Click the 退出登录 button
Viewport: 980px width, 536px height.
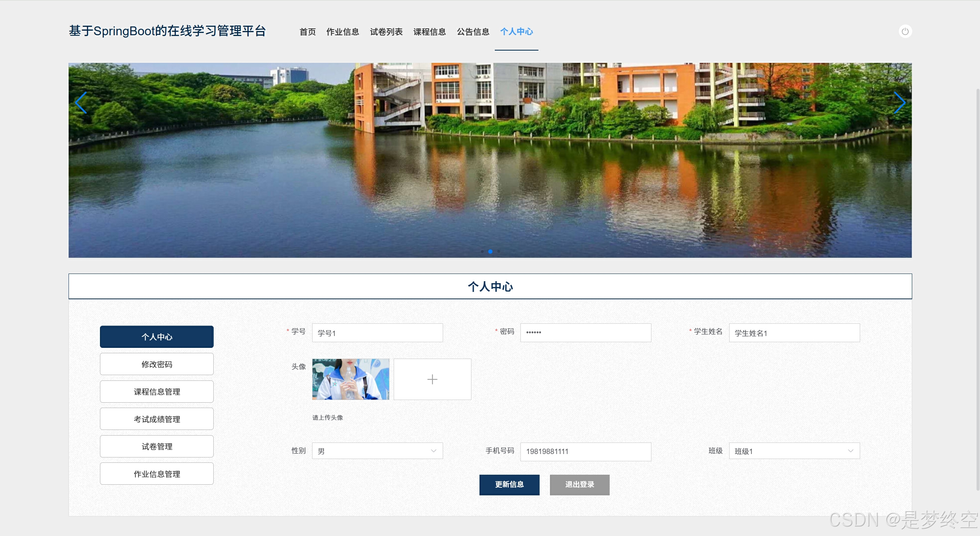(x=579, y=485)
